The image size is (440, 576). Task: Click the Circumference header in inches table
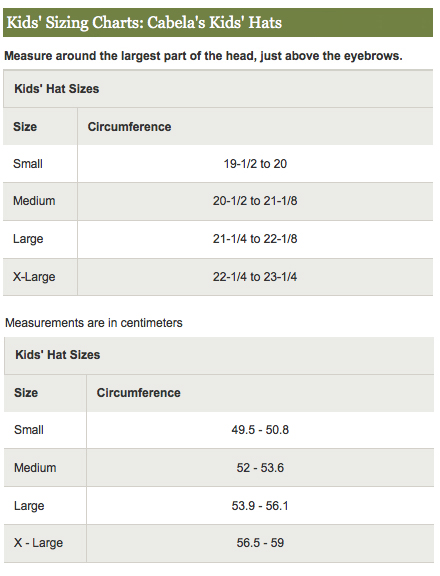129,127
